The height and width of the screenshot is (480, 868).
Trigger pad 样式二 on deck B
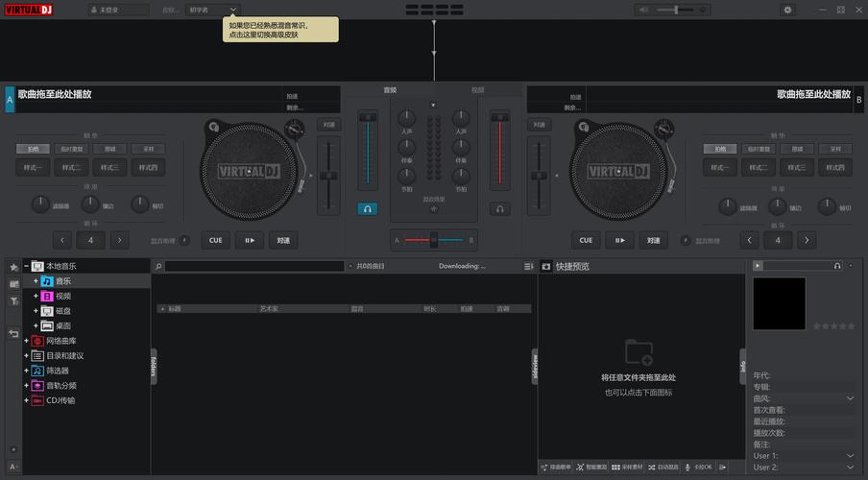[759, 167]
